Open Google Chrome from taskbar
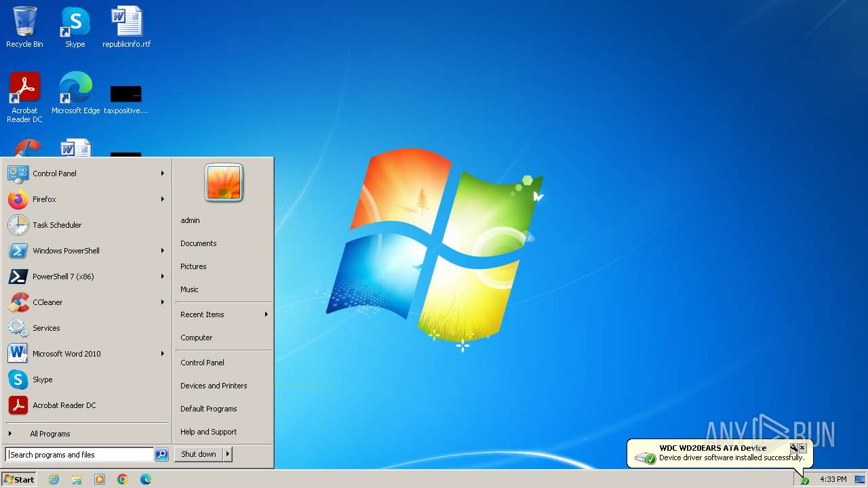The height and width of the screenshot is (488, 868). pyautogui.click(x=123, y=479)
